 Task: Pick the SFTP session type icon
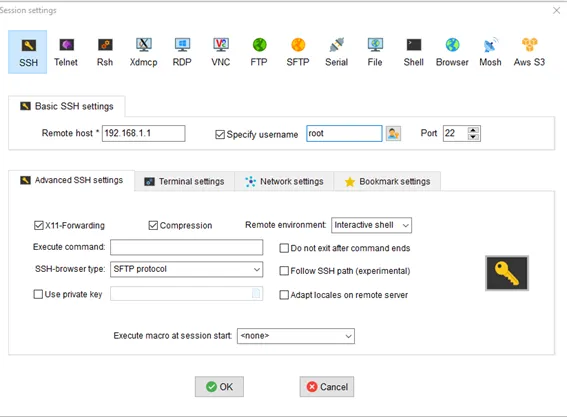pos(298,52)
